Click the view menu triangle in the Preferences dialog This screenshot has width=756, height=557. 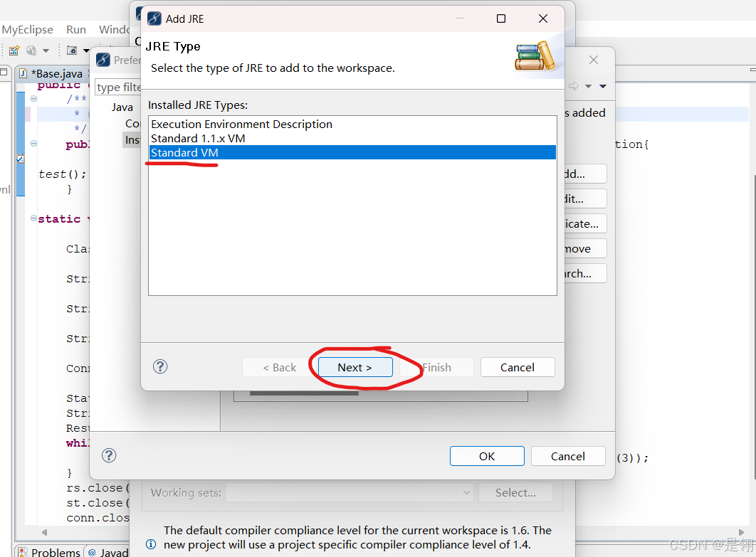click(x=603, y=86)
